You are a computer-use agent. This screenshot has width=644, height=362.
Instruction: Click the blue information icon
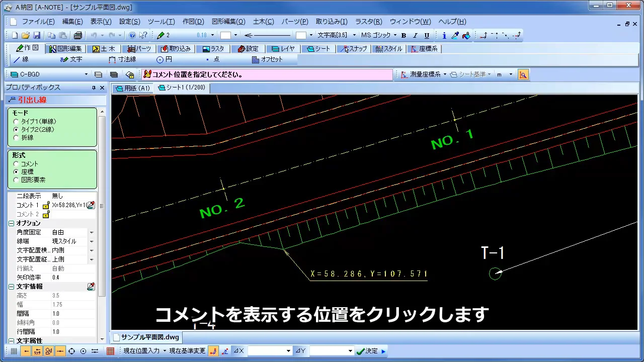[444, 35]
